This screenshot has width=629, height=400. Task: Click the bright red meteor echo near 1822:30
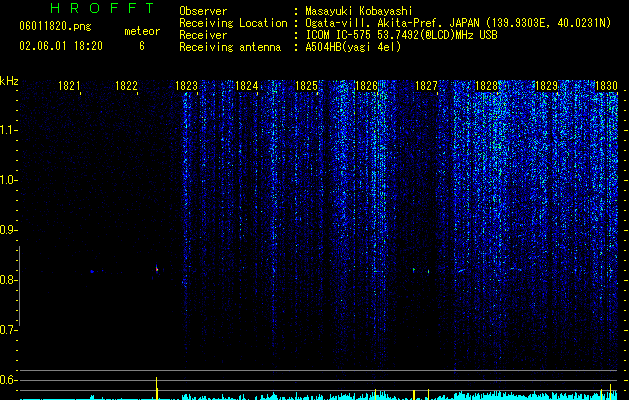(x=157, y=269)
